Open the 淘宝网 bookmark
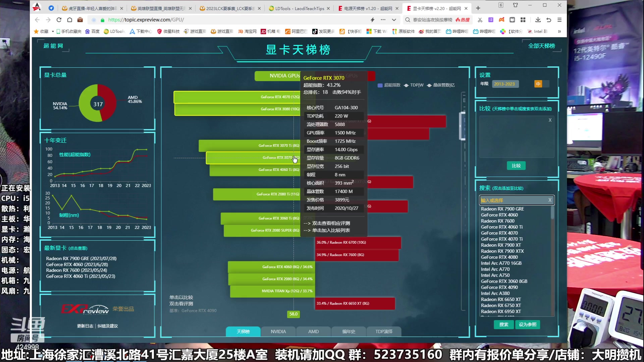 247,31
